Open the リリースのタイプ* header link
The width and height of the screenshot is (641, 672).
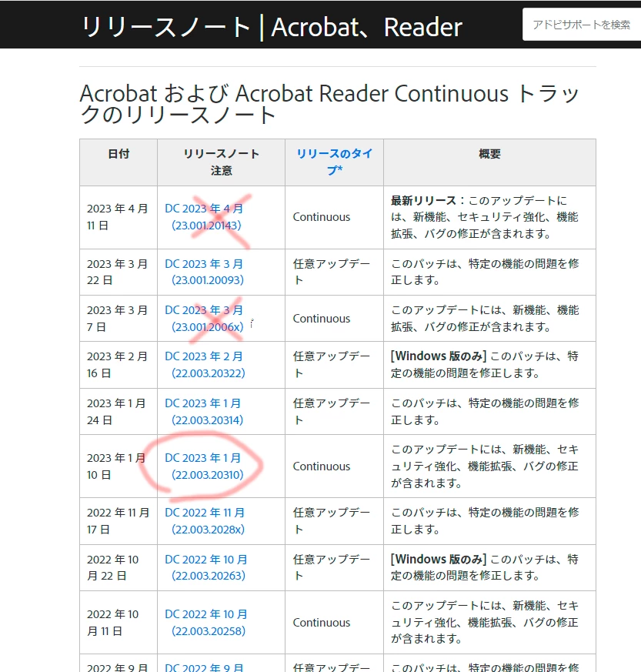(334, 162)
